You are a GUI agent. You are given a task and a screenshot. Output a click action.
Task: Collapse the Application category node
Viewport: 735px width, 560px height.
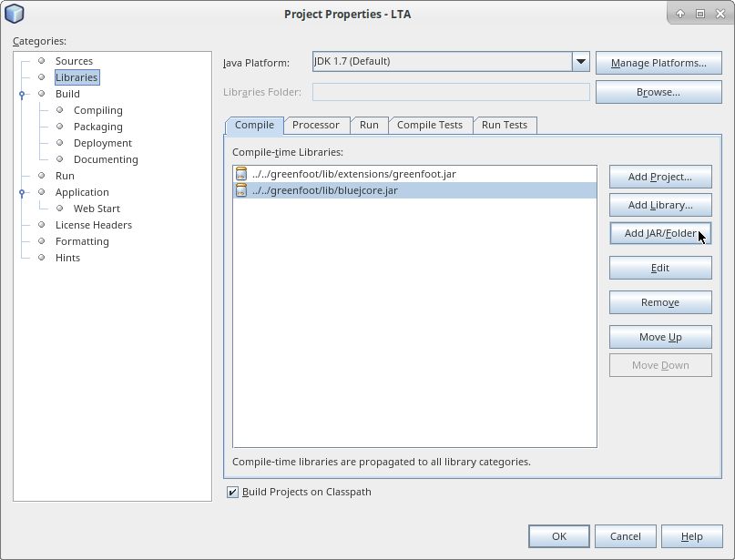(22, 192)
